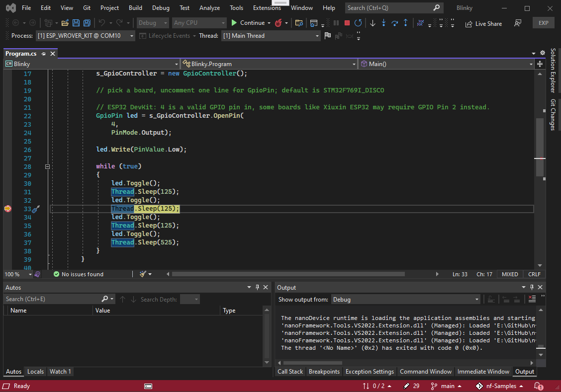
Task: Click the Restart debugging icon
Action: [358, 22]
